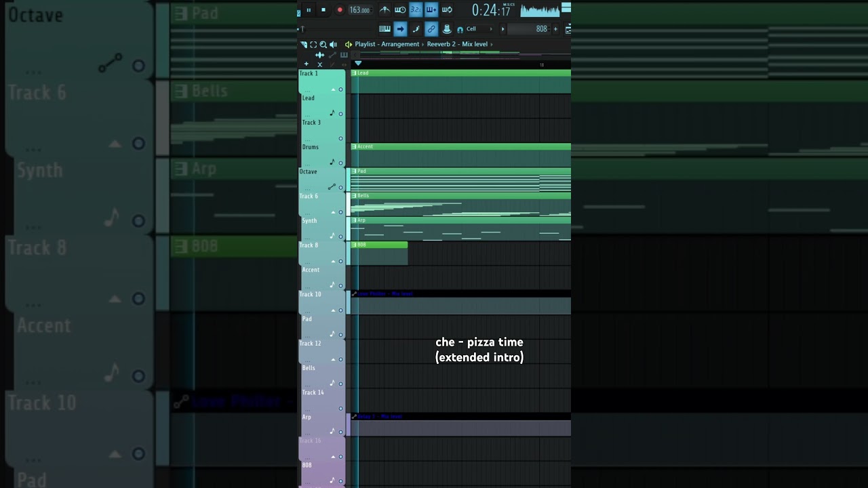Select the pattern clip filter icon
This screenshot has height=488, width=868.
344,55
